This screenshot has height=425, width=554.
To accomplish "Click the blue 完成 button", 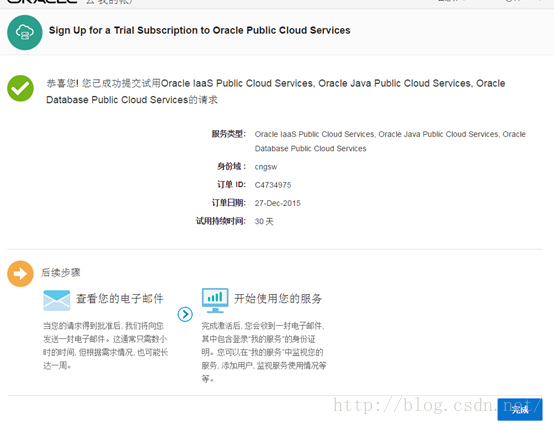I will point(520,409).
